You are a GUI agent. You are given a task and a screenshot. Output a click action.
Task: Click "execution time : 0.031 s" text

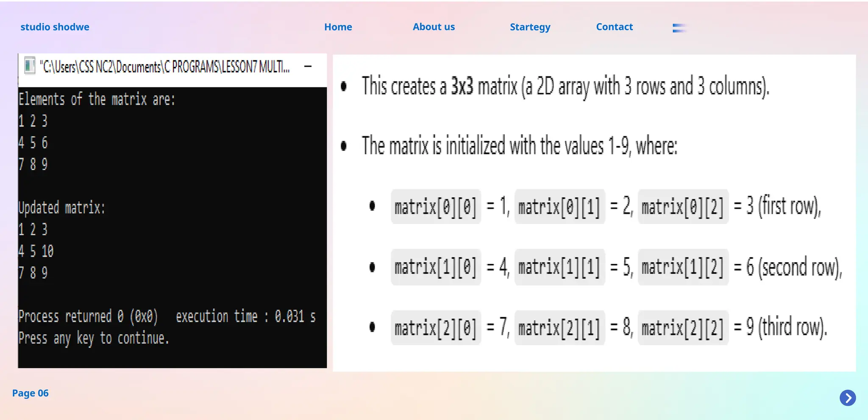tap(246, 316)
